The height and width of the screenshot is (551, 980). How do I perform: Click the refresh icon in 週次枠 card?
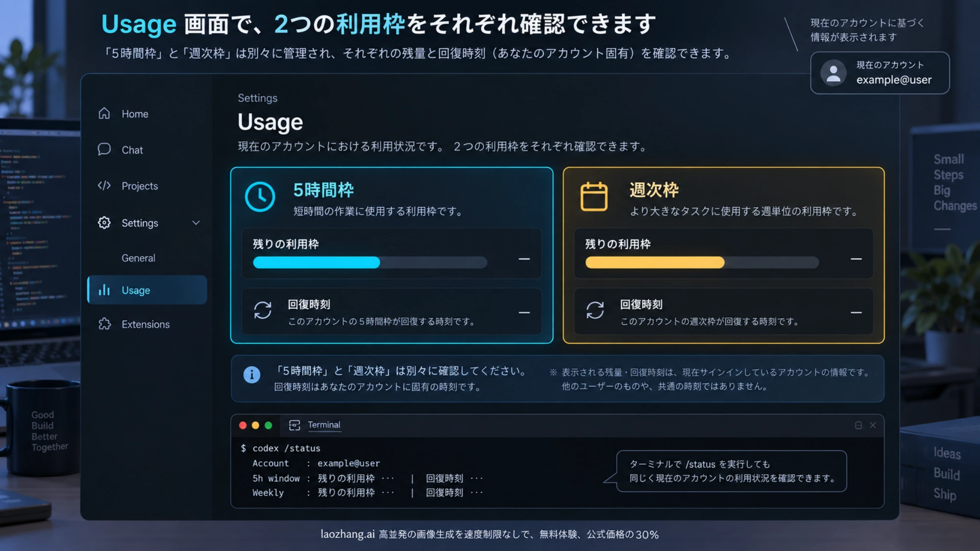[595, 310]
